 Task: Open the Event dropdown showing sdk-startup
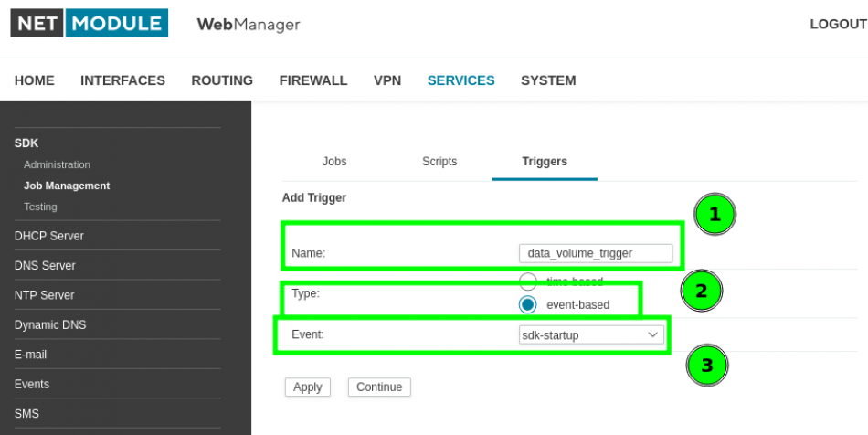pyautogui.click(x=590, y=335)
